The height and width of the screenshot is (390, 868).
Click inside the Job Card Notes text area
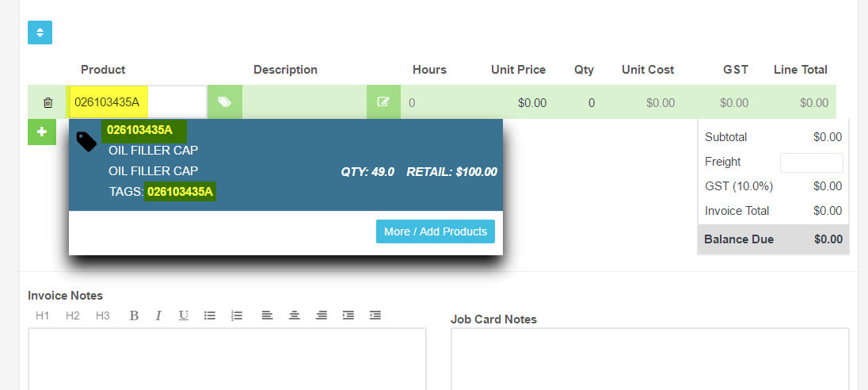point(650,359)
